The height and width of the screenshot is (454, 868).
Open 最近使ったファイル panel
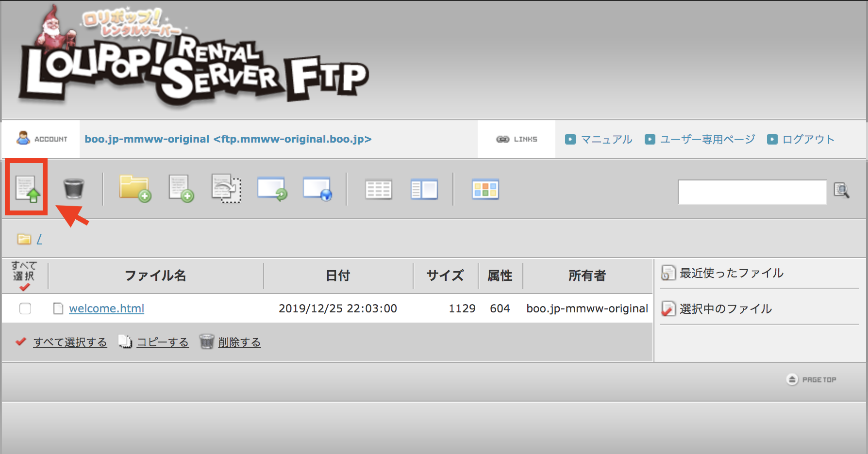[731, 273]
